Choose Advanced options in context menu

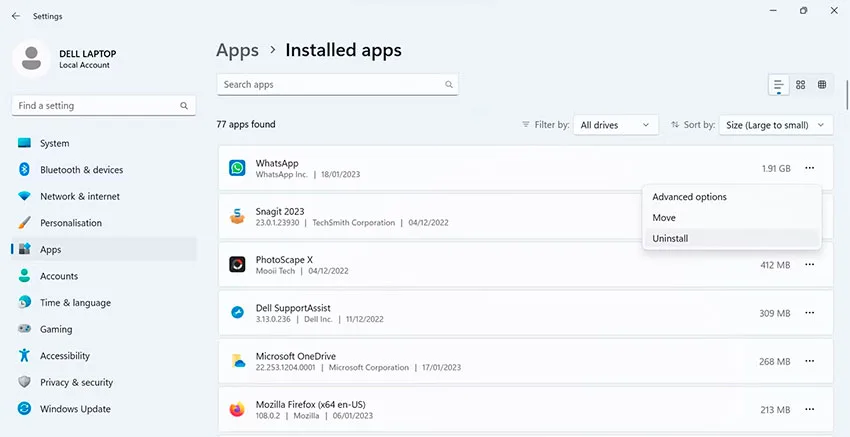pos(731,197)
